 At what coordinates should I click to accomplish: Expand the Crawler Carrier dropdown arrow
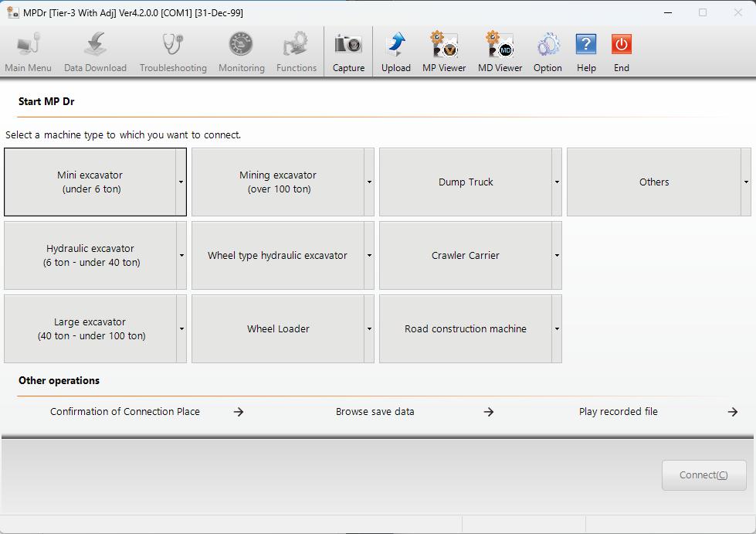[557, 256]
